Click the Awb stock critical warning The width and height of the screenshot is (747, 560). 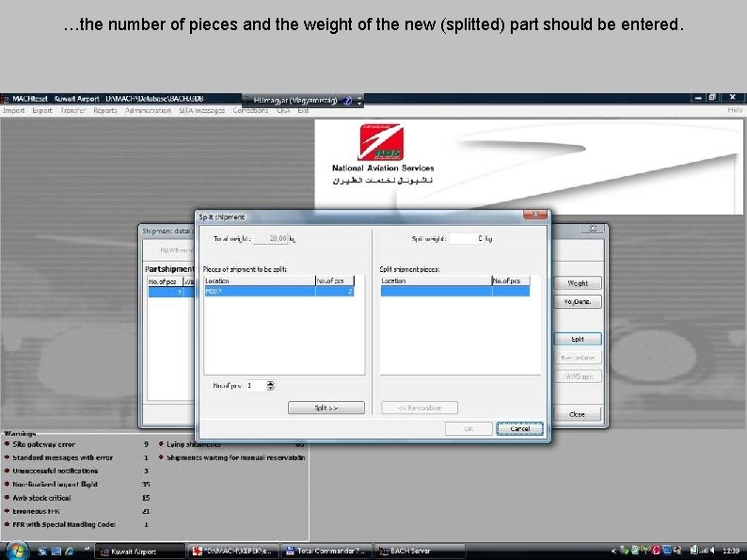(41, 498)
